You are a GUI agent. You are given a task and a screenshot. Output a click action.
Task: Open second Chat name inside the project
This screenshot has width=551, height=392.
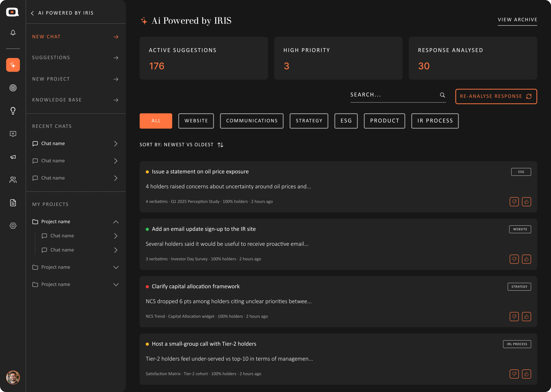point(80,250)
